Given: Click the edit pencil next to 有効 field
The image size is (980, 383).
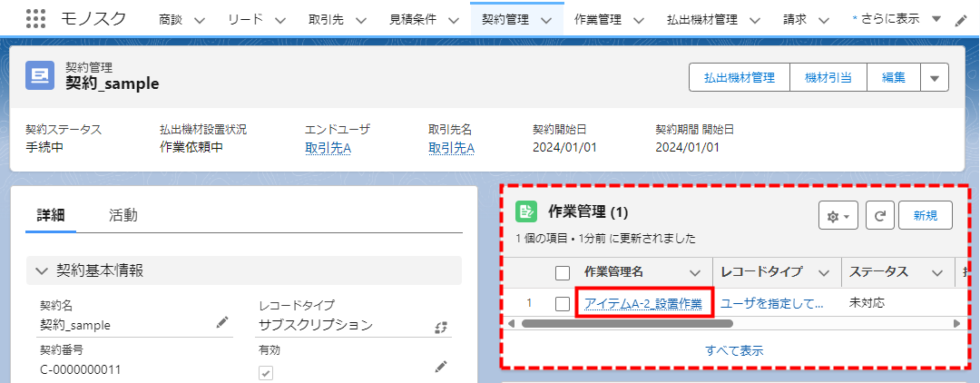Looking at the screenshot, I should pos(441,366).
